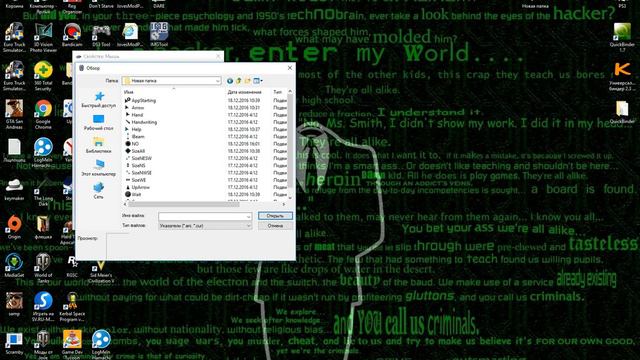Open GTA San Andreas desktop shortcut
Screen dimensions: 640x360
point(14,115)
